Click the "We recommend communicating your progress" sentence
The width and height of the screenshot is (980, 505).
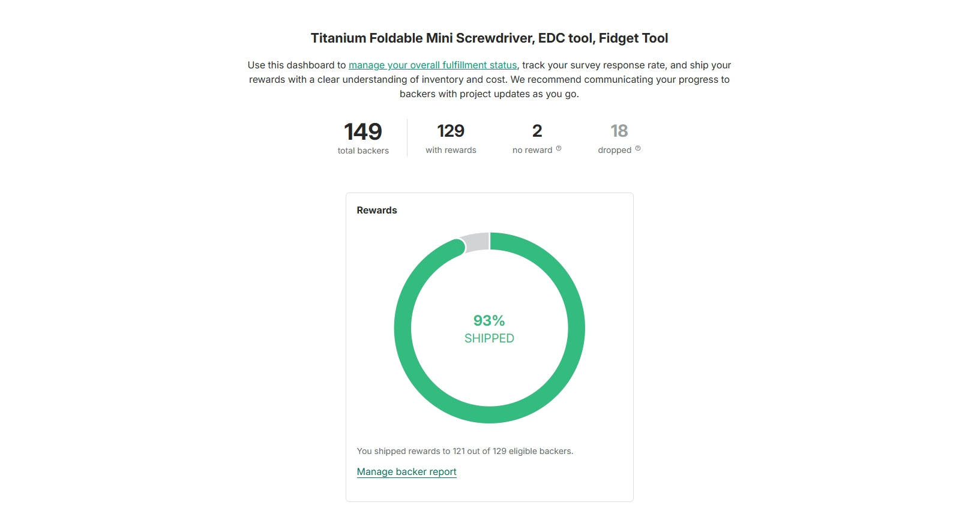click(x=620, y=80)
